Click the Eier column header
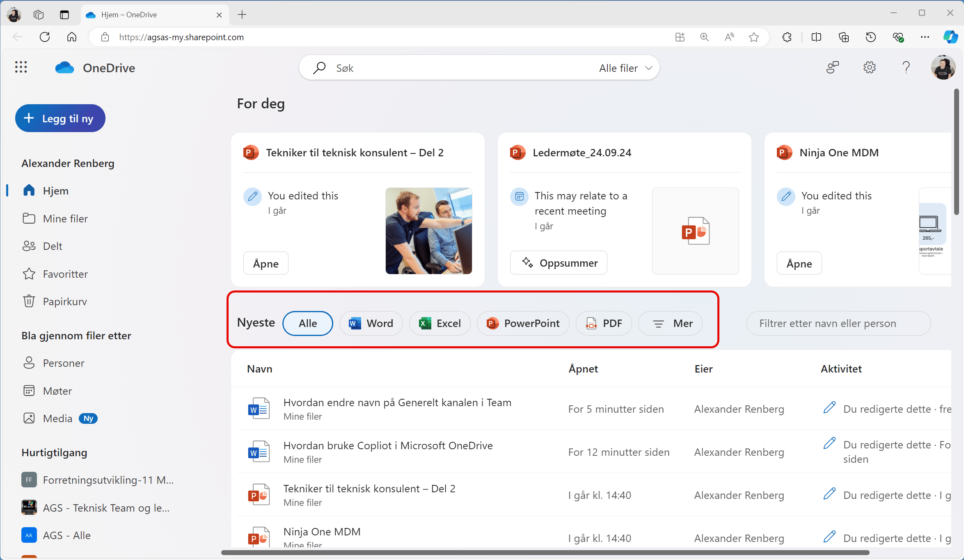This screenshot has height=560, width=964. pos(703,369)
